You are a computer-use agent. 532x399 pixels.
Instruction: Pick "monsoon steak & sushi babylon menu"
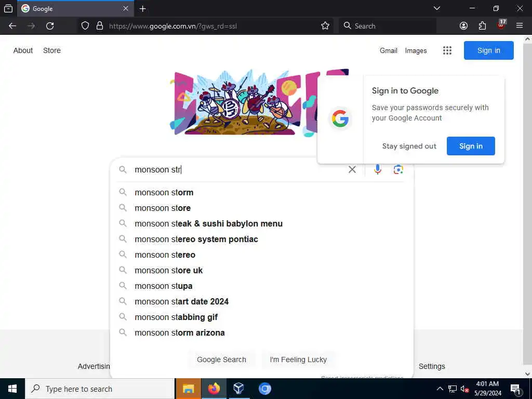coord(262,223)
